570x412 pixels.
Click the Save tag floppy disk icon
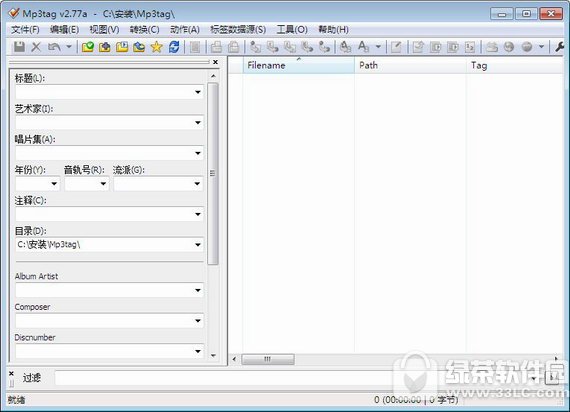pyautogui.click(x=19, y=47)
